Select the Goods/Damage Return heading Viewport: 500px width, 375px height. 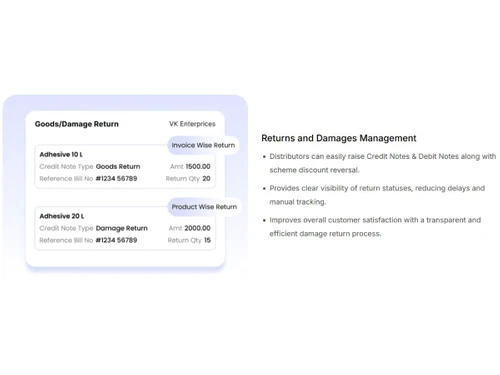(x=77, y=124)
